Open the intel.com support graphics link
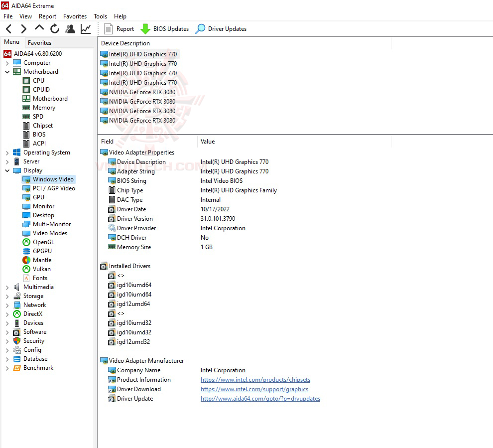This screenshot has height=448, width=493. coord(254,389)
